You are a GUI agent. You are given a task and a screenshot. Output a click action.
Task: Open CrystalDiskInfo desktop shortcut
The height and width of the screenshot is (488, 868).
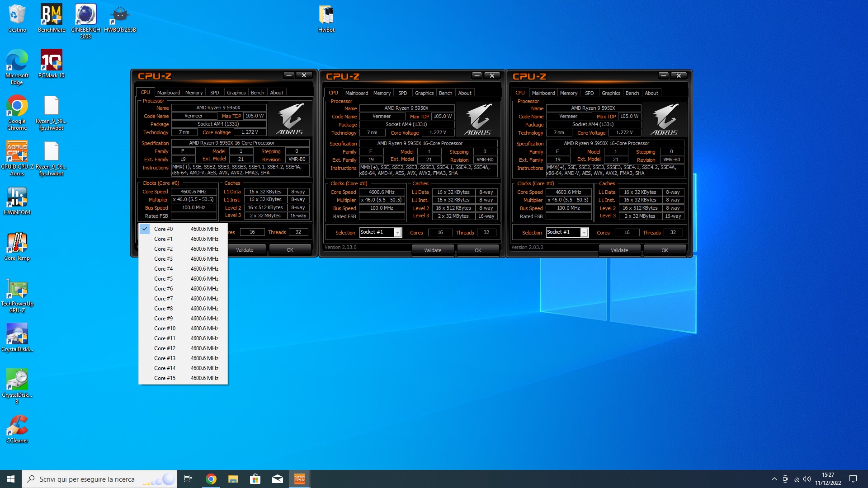[17, 338]
